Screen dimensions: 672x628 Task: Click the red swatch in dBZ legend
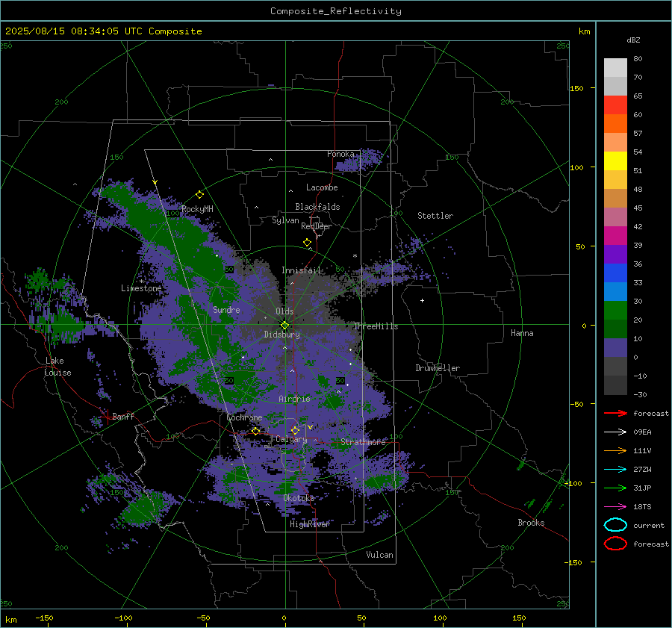pos(615,105)
